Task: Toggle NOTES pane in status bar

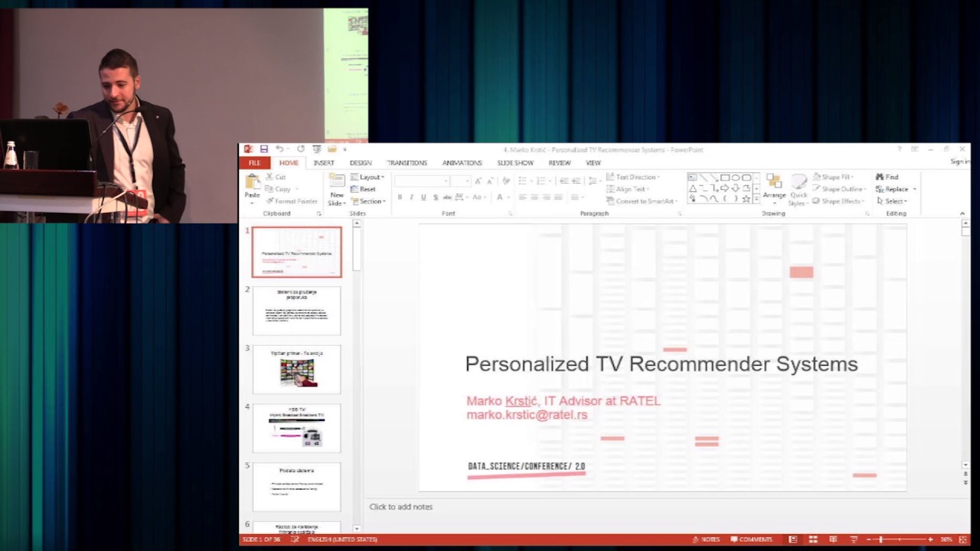Action: click(706, 540)
